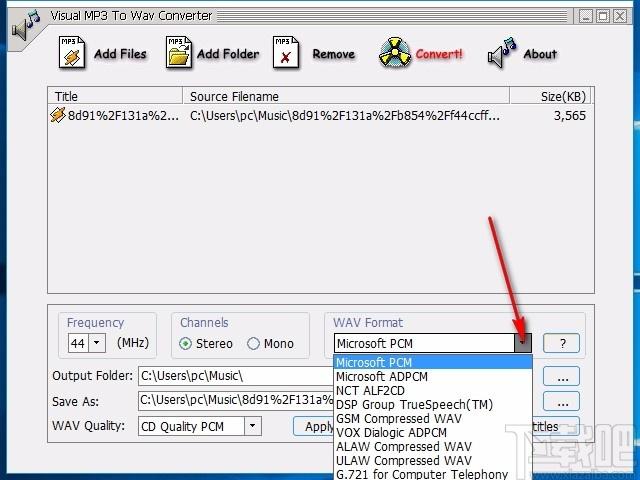
Task: Click the Output Folder path field
Action: point(236,376)
